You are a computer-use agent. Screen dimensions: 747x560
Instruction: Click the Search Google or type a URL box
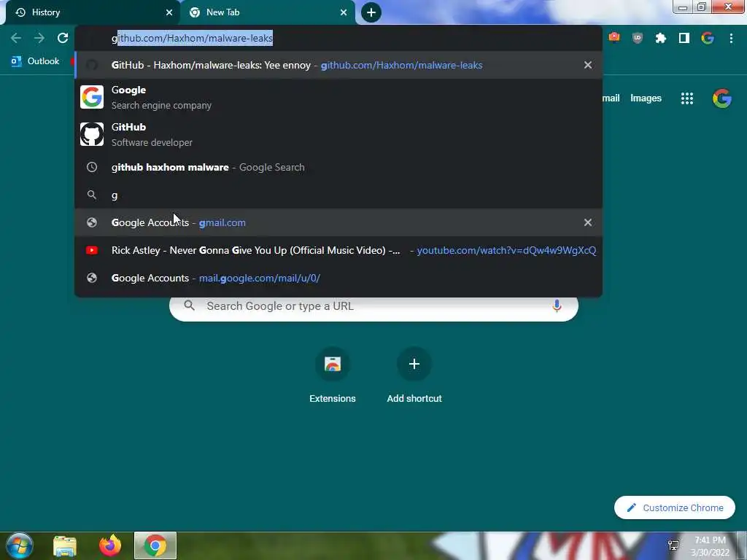point(373,306)
